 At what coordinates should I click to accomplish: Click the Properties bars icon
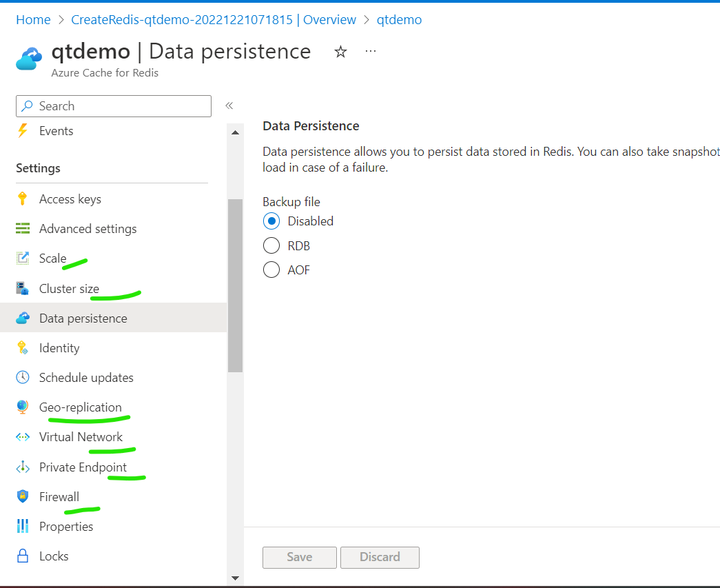[23, 526]
